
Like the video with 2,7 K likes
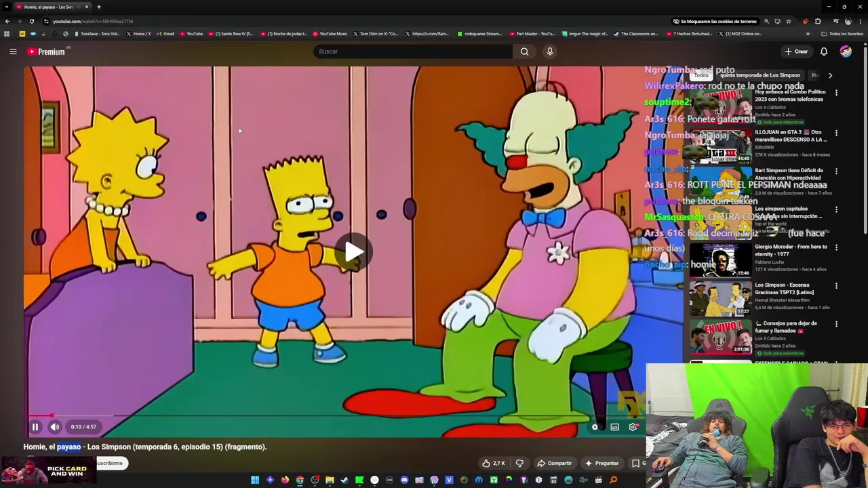click(494, 464)
